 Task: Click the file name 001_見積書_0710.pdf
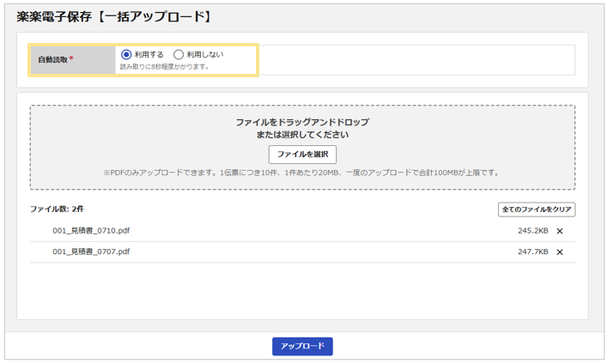[91, 231]
